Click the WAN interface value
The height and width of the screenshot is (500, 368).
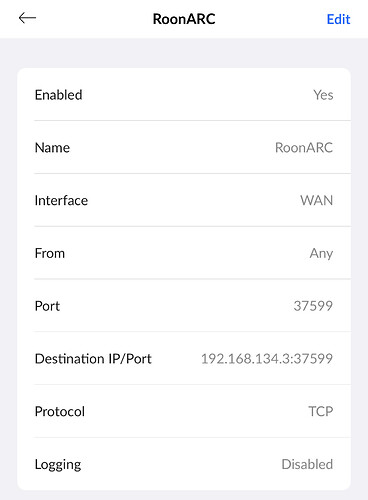coord(317,200)
